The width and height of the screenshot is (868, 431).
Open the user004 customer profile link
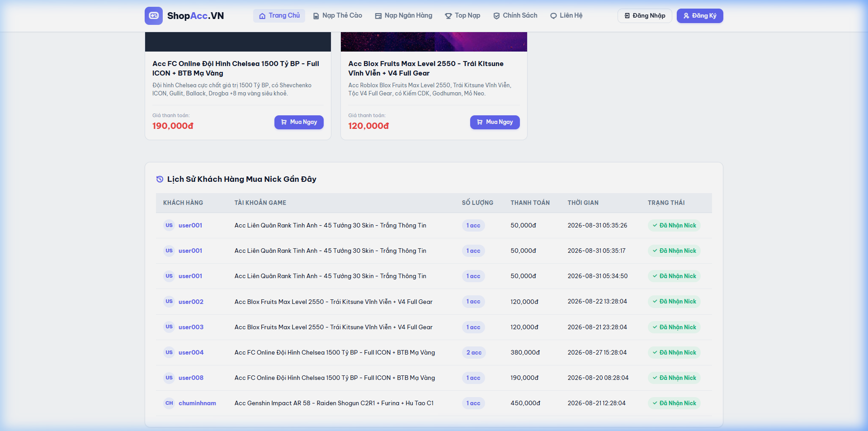(x=191, y=352)
